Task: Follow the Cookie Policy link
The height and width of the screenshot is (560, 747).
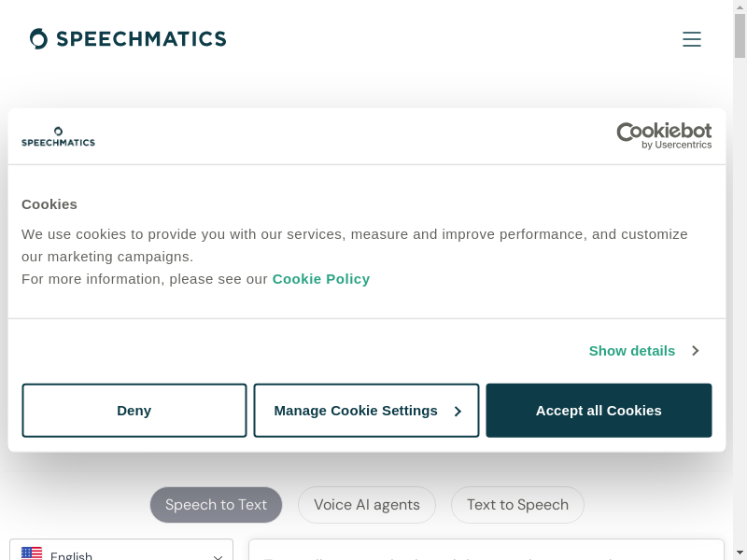Action: pyautogui.click(x=321, y=278)
